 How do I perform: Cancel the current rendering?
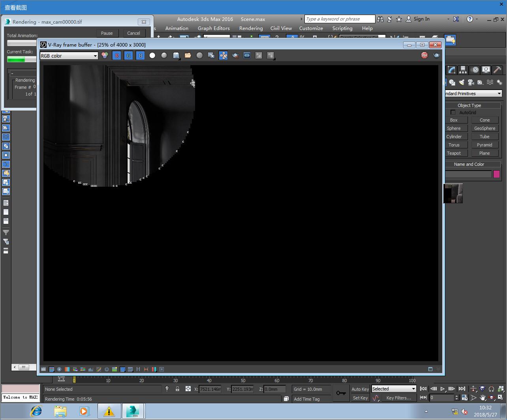(x=133, y=33)
